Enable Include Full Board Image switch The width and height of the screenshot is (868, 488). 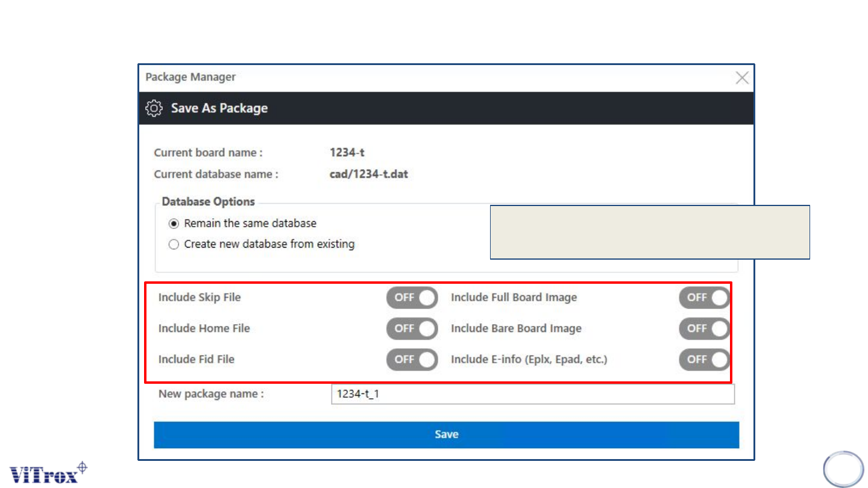click(x=704, y=297)
